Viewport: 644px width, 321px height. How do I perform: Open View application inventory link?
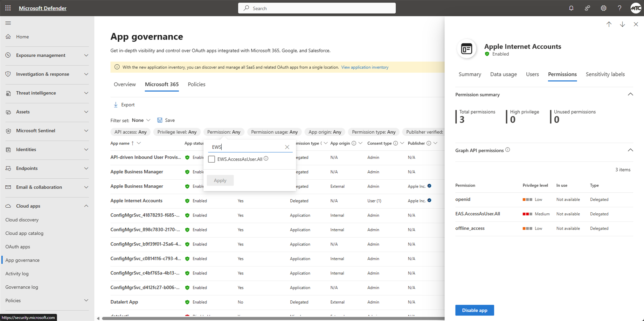click(x=365, y=67)
